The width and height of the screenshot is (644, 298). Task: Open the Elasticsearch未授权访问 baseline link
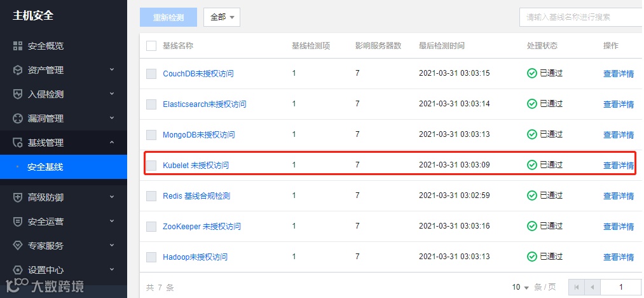(205, 104)
